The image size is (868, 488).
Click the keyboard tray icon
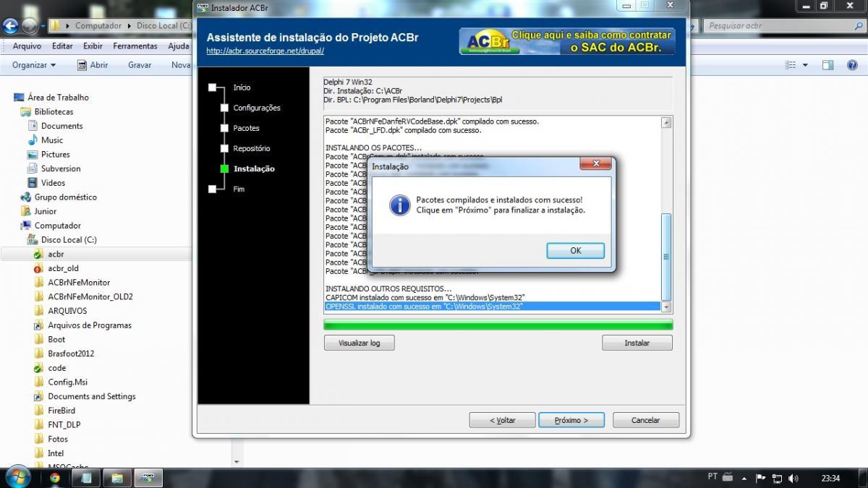728,478
